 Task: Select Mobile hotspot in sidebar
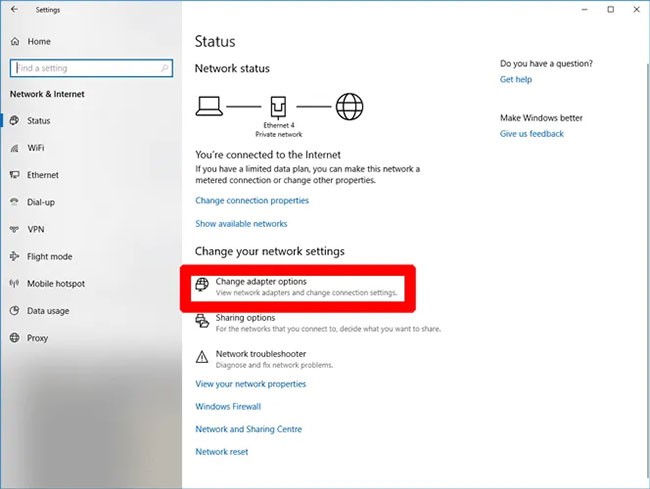[x=54, y=283]
